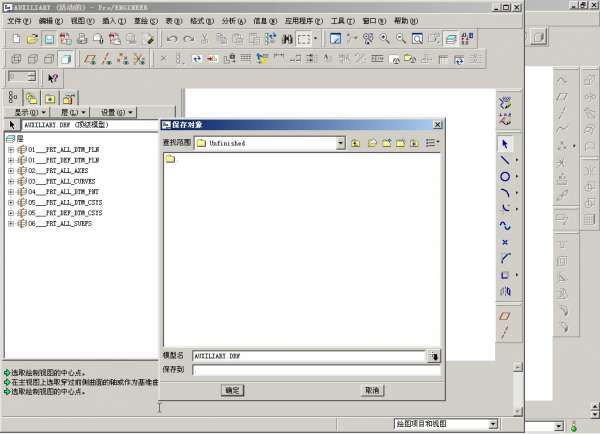Click the Layers icon in main toolbar
Screen dimensions: 600x434
(451, 39)
